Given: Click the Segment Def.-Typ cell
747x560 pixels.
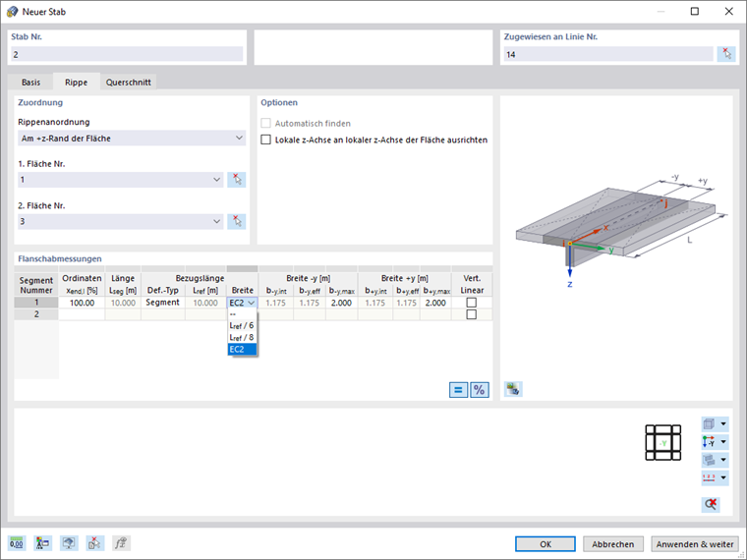Looking at the screenshot, I should [163, 303].
